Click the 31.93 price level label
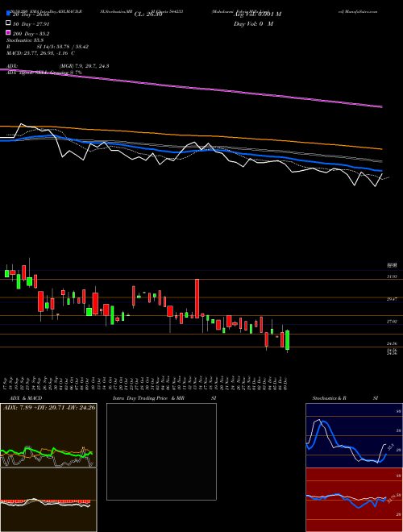 (x=393, y=276)
